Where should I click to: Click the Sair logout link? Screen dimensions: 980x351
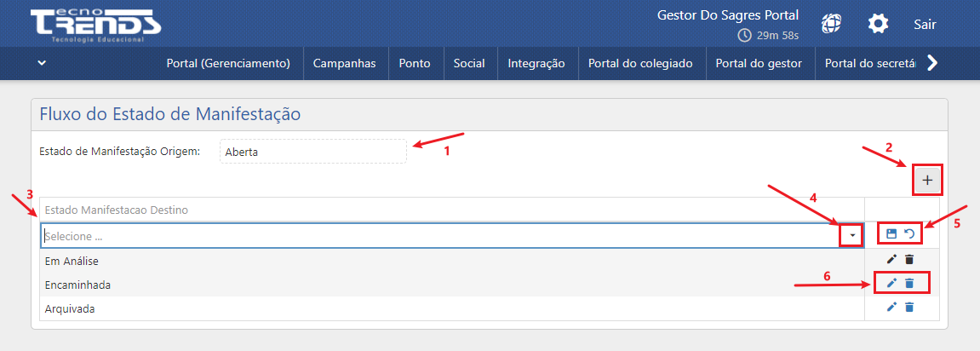pyautogui.click(x=925, y=24)
